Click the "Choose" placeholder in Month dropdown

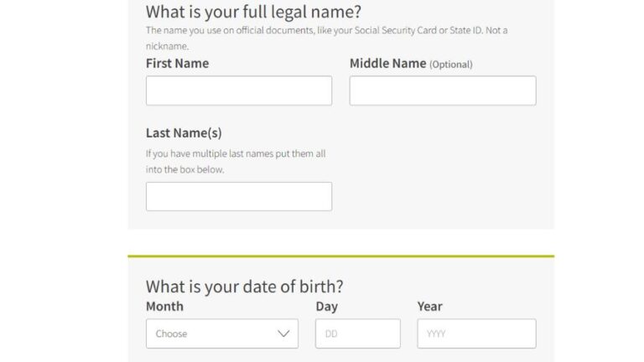[171, 334]
